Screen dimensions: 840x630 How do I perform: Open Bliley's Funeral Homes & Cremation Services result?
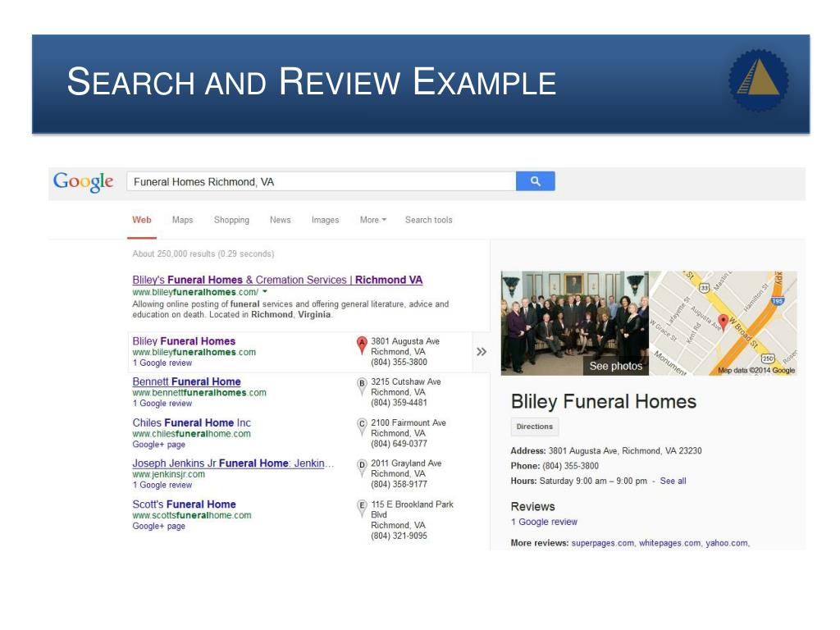pos(277,280)
